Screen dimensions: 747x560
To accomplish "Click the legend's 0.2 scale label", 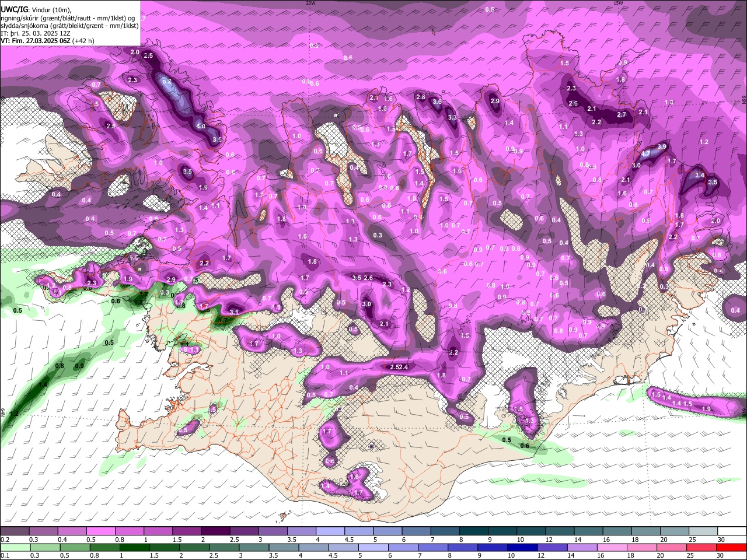I will click(x=5, y=540).
